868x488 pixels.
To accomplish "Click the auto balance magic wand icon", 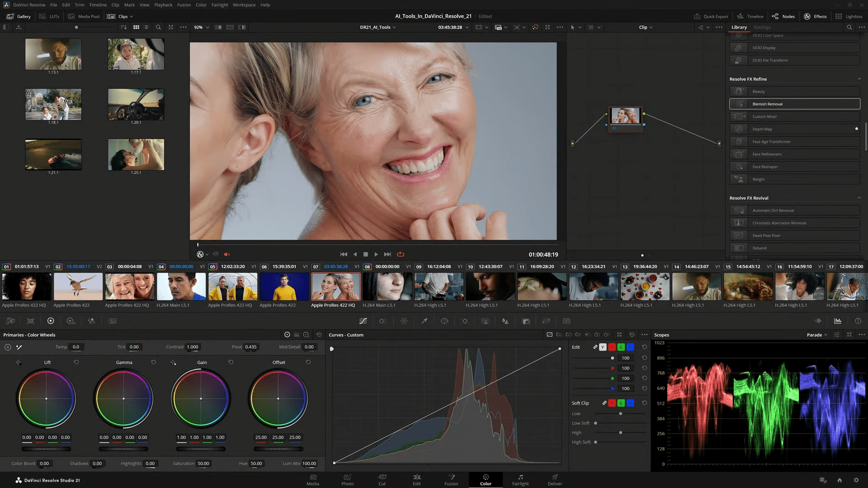I will coord(19,347).
